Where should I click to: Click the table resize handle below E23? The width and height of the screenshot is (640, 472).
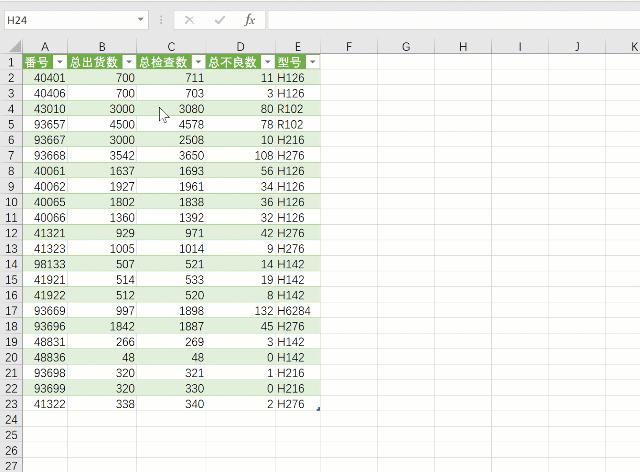(318, 408)
